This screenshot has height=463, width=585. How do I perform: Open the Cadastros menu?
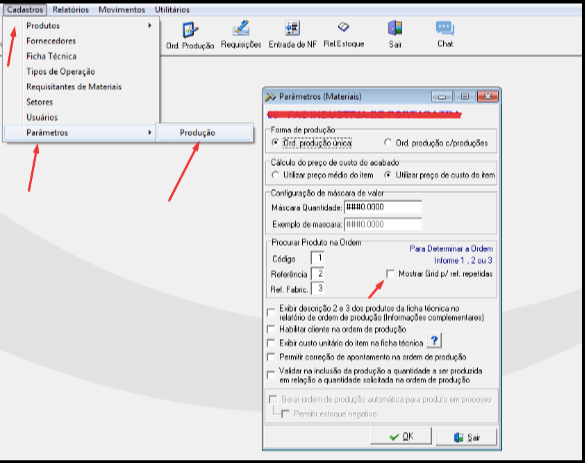25,10
